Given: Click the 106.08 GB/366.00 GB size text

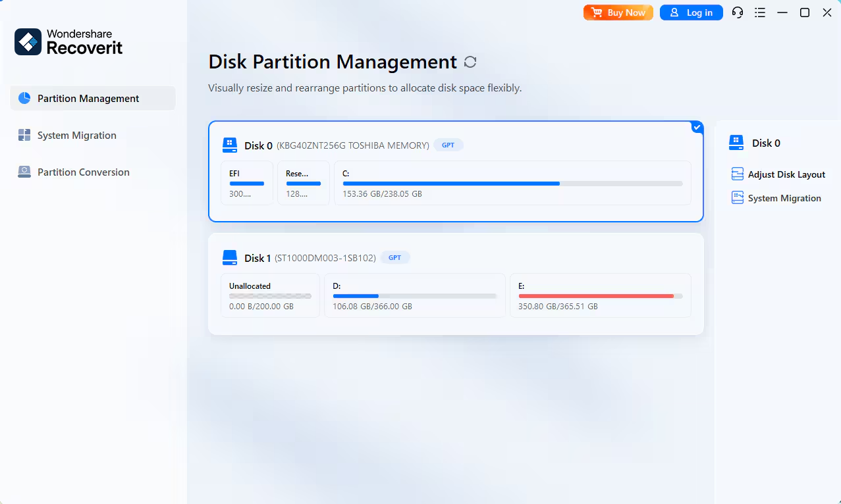Looking at the screenshot, I should coord(372,307).
